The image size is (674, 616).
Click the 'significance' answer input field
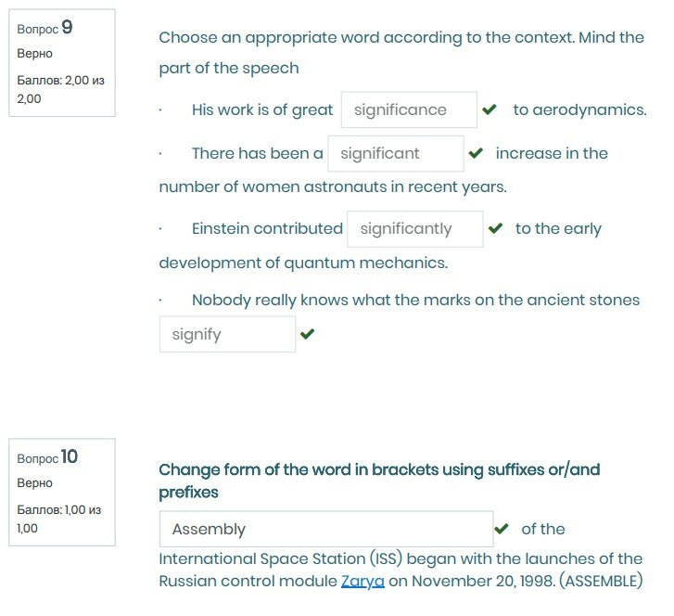click(409, 110)
